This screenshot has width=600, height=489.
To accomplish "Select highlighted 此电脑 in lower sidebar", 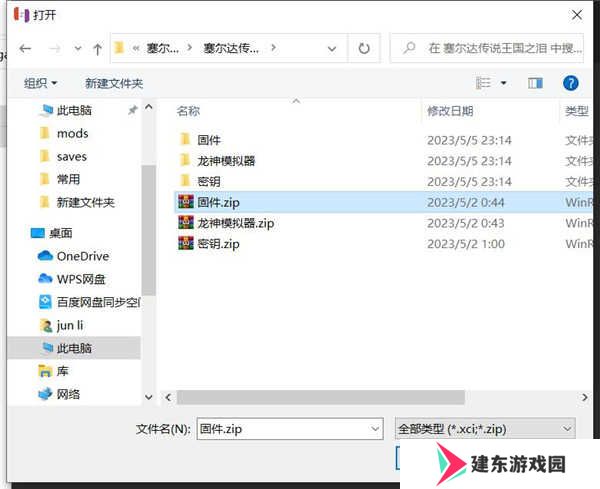I will (x=73, y=348).
